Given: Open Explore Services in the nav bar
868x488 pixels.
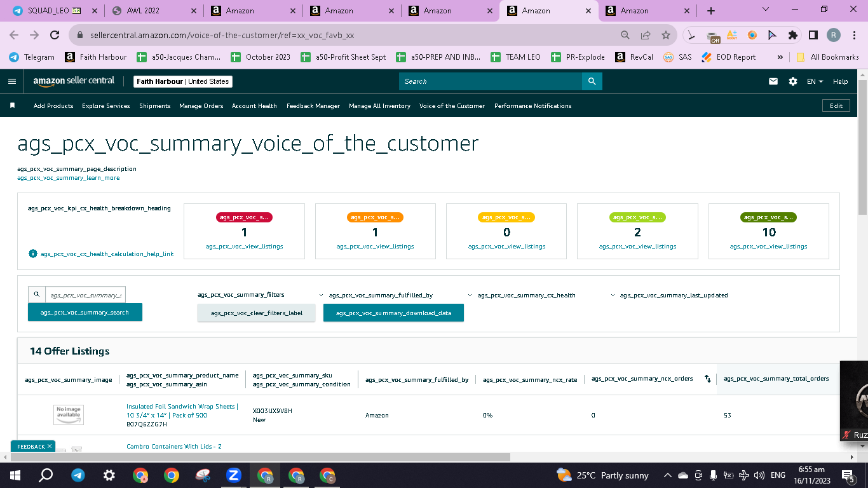Looking at the screenshot, I should click(106, 105).
